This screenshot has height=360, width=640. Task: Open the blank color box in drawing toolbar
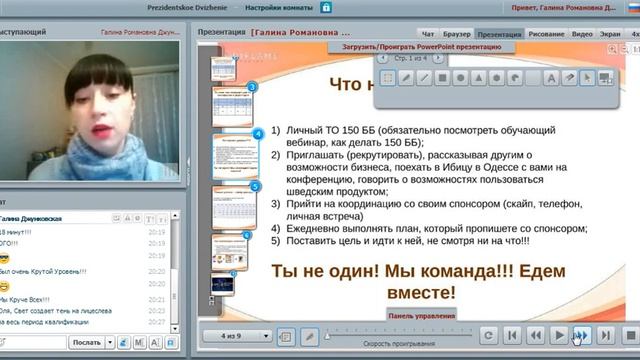[x=533, y=78]
